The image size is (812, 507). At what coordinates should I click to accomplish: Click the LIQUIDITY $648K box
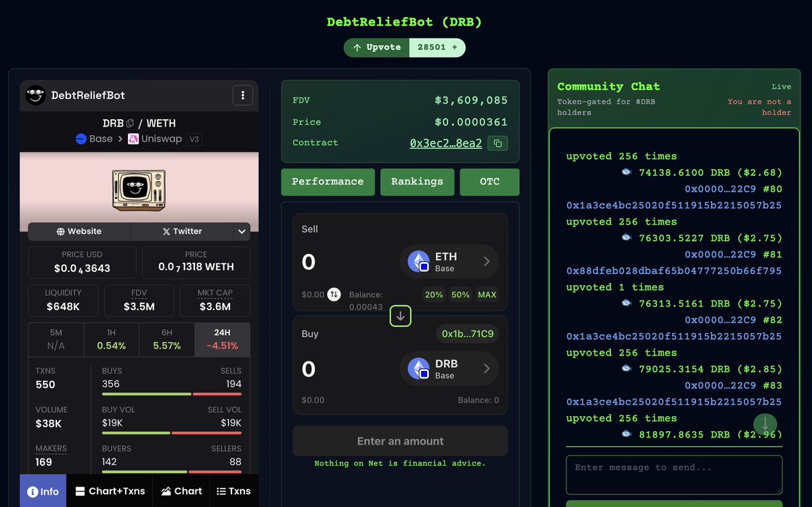(63, 301)
